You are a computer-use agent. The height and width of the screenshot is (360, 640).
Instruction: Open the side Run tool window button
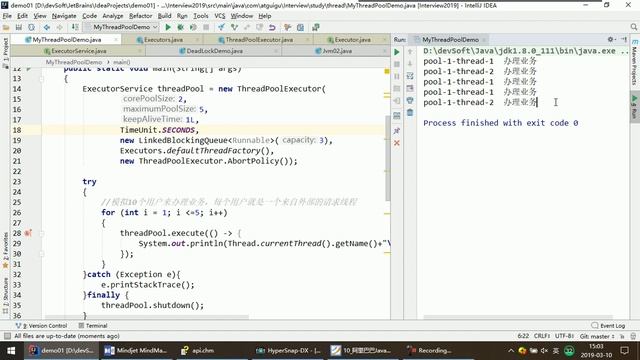coord(634,107)
